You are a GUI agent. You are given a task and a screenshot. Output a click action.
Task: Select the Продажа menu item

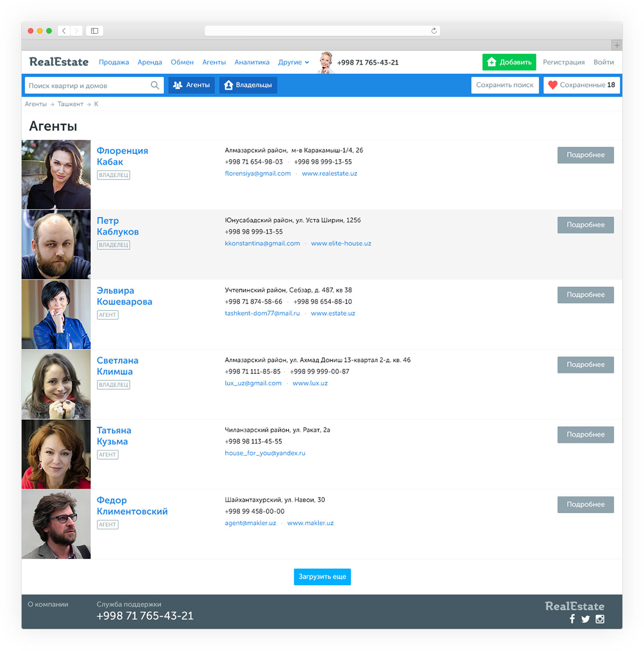point(113,62)
